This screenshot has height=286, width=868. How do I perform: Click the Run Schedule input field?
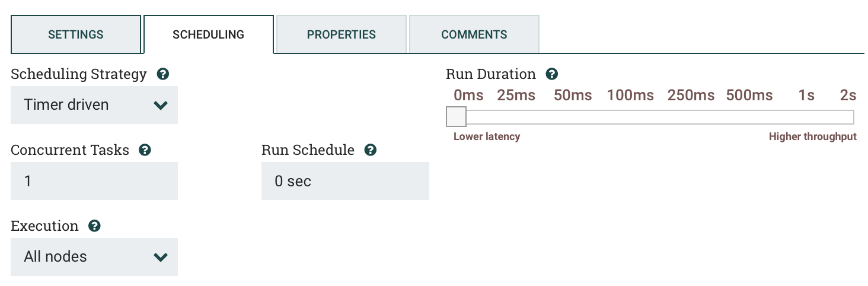click(345, 181)
